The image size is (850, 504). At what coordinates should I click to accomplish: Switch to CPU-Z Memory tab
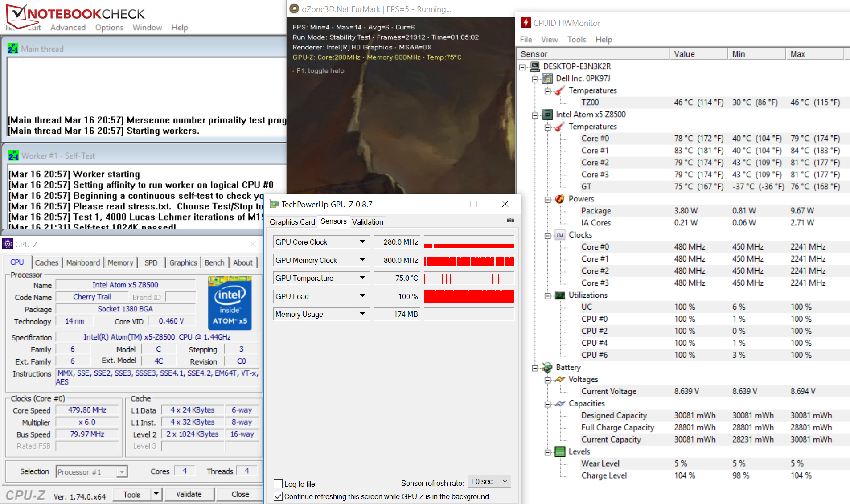pyautogui.click(x=120, y=262)
